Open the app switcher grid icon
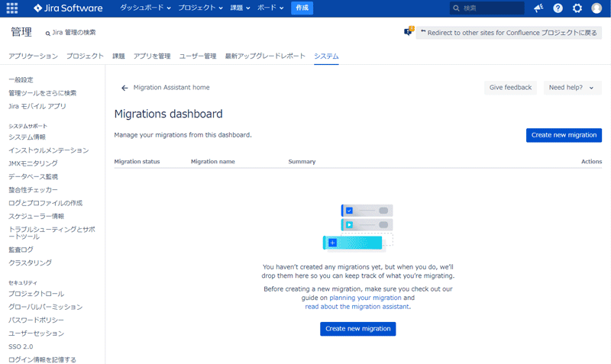 click(12, 8)
